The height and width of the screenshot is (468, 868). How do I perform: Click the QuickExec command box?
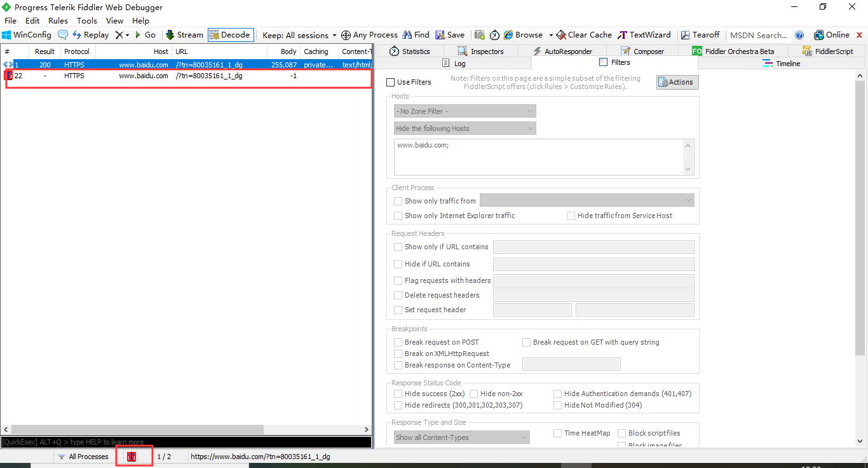(x=186, y=442)
